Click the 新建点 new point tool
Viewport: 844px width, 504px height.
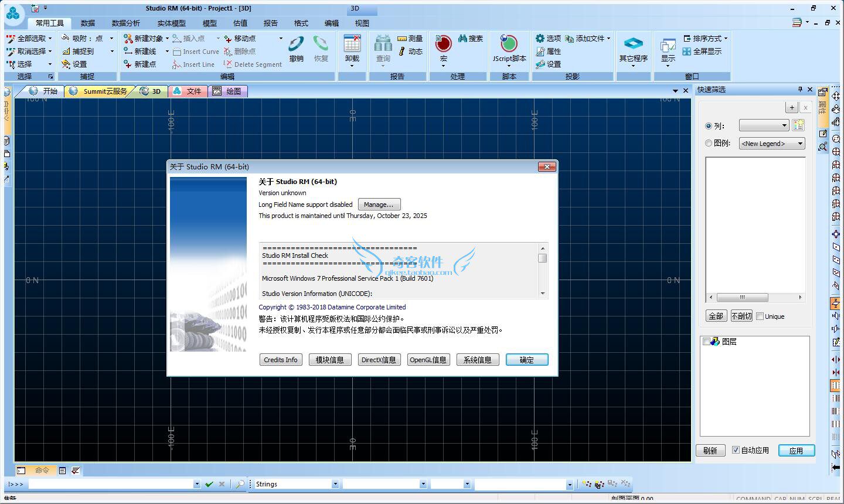[139, 64]
